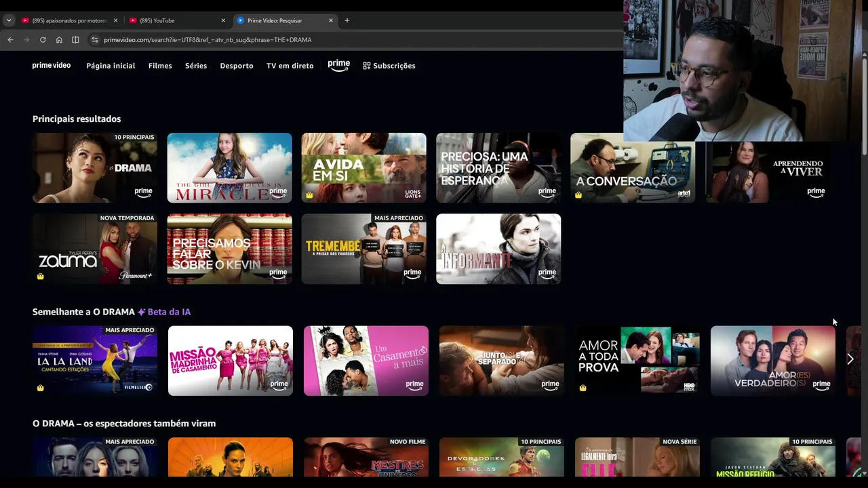Screen dimensions: 868x488
Task: Open the A Informante card
Action: [x=498, y=249]
